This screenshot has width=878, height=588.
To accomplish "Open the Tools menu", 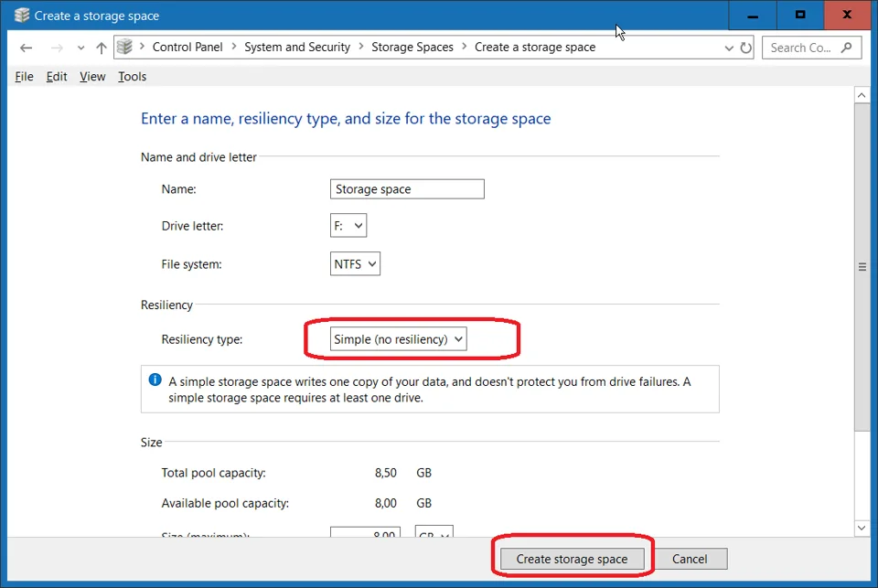I will (132, 77).
